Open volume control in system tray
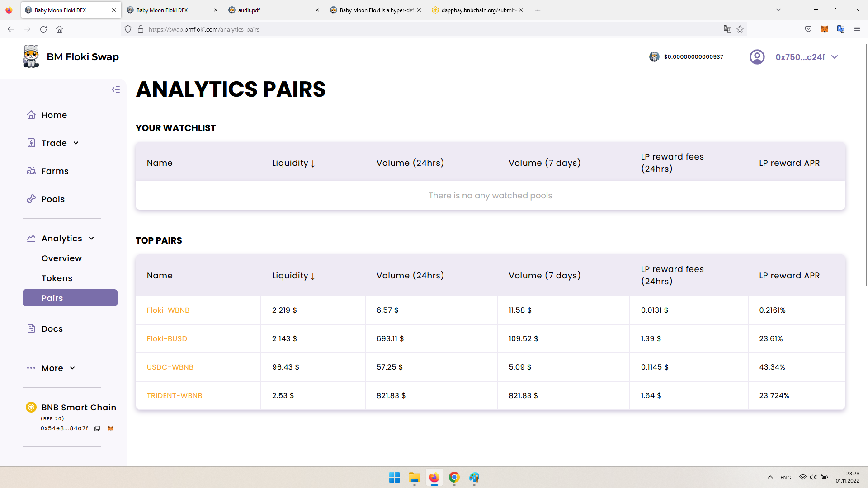Image resolution: width=868 pixels, height=488 pixels. pyautogui.click(x=813, y=477)
